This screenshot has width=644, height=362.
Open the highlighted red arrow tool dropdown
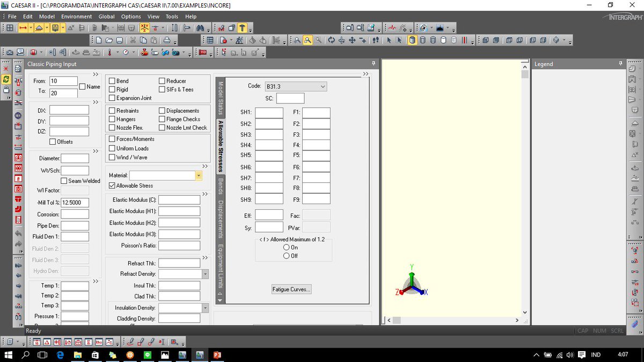(31, 28)
